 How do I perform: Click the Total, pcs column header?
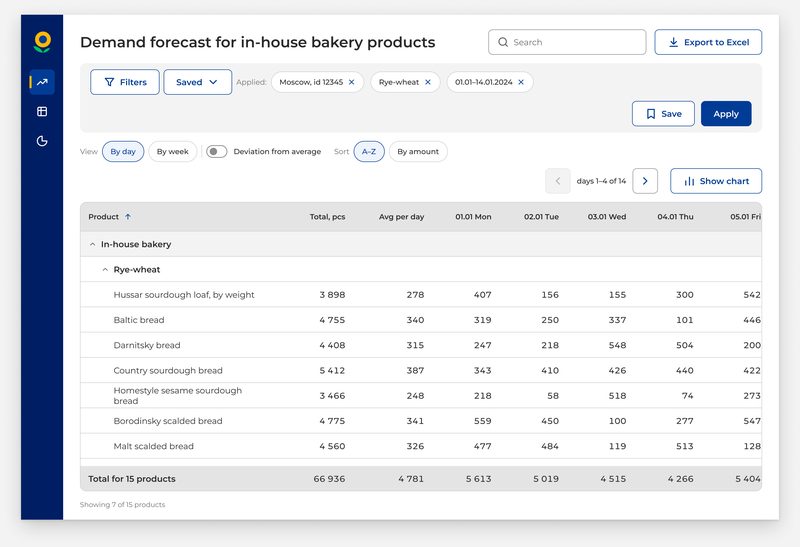coord(328,217)
